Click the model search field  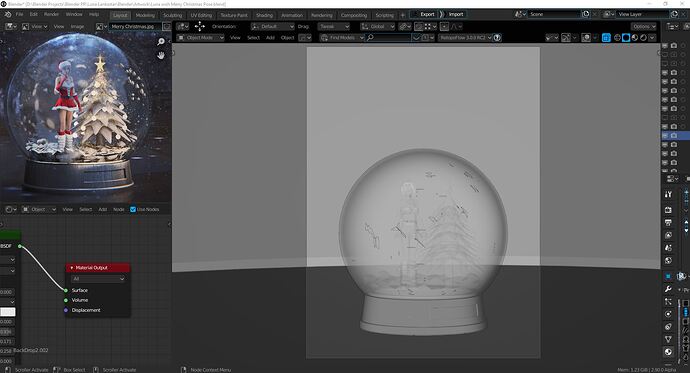389,38
